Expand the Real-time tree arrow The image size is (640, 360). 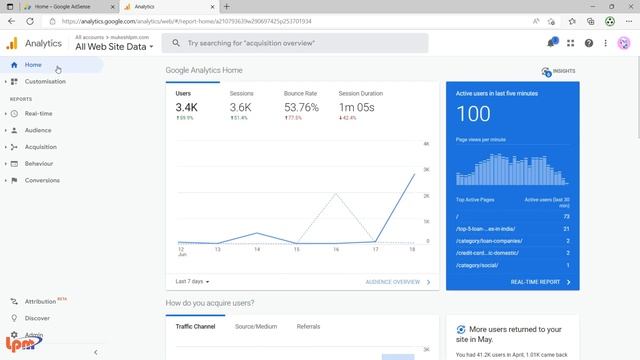tap(6, 113)
